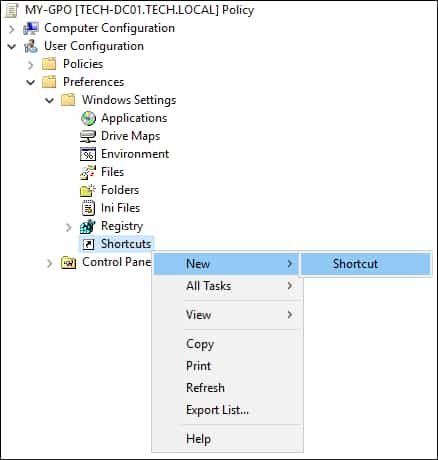Screen dimensions: 438x460
Task: Click the Ini Files document icon
Action: point(88,208)
